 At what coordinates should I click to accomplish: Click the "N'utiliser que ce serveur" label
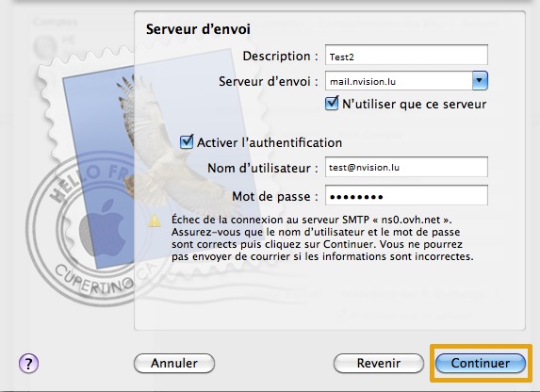(414, 104)
